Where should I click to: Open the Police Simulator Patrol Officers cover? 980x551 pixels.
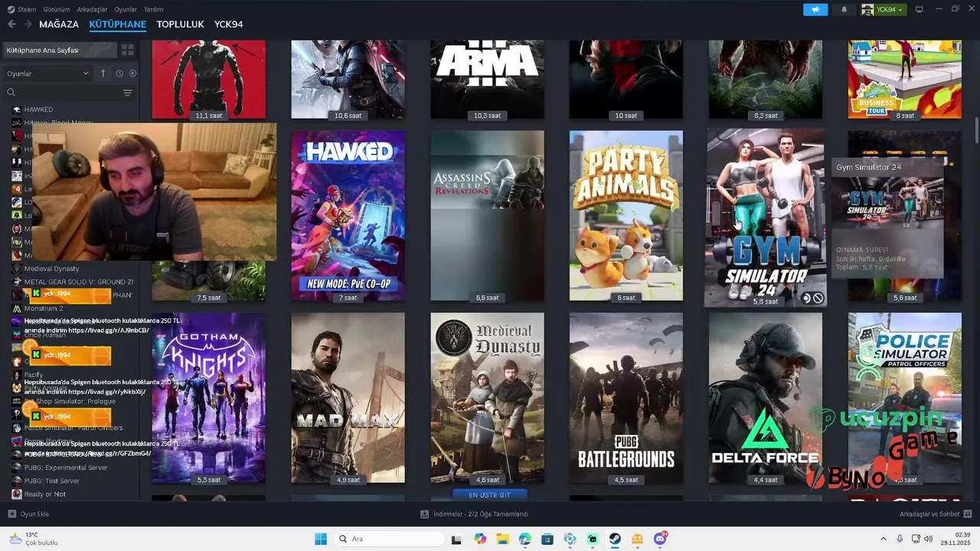coord(905,398)
